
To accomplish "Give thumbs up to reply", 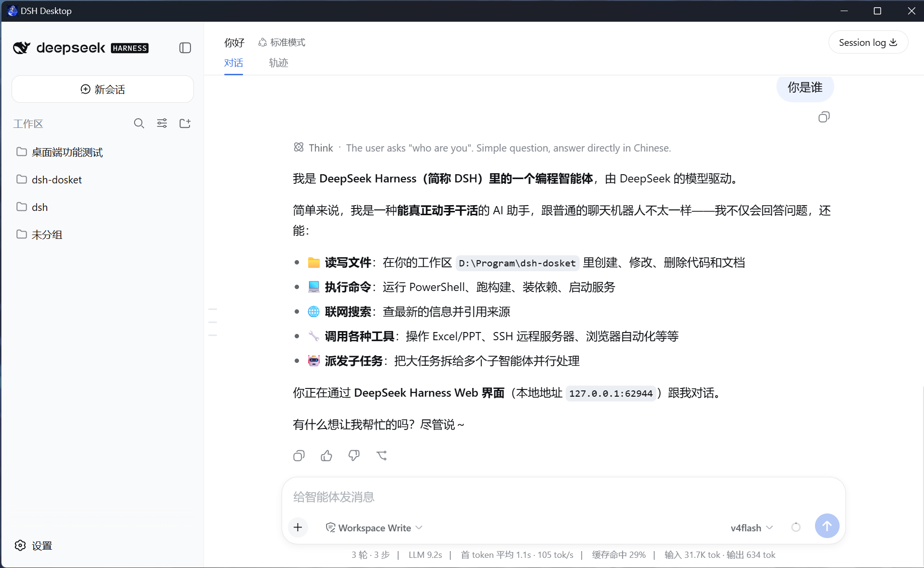I will pyautogui.click(x=326, y=456).
